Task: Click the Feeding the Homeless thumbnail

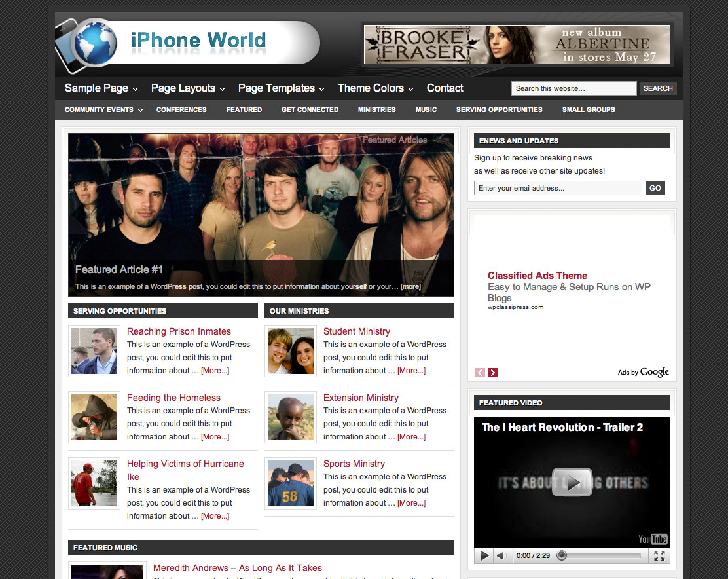Action: click(x=94, y=417)
